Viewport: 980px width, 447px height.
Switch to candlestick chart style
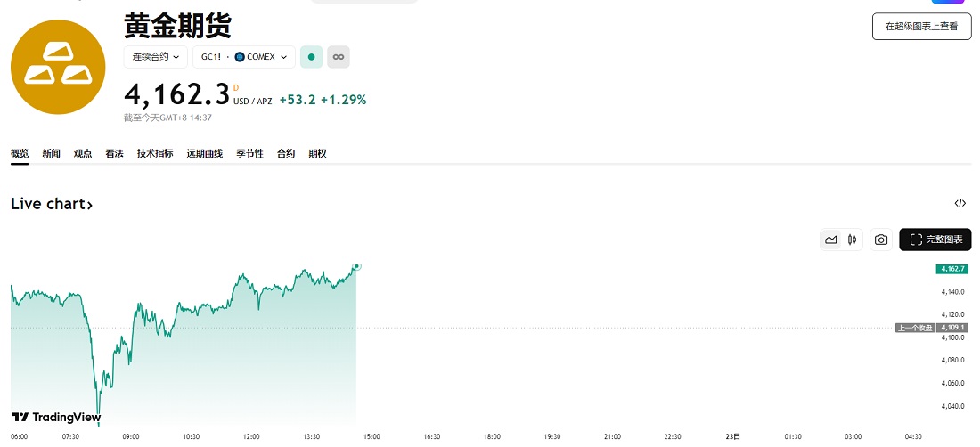pyautogui.click(x=853, y=240)
